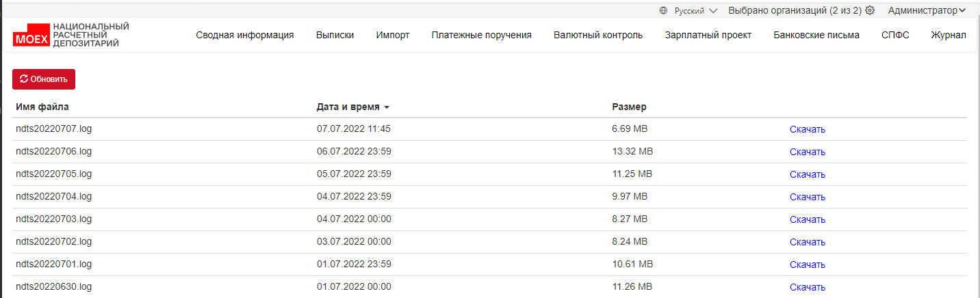Viewport: 980px width, 298px height.
Task: Open organization settings gear icon
Action: [870, 10]
